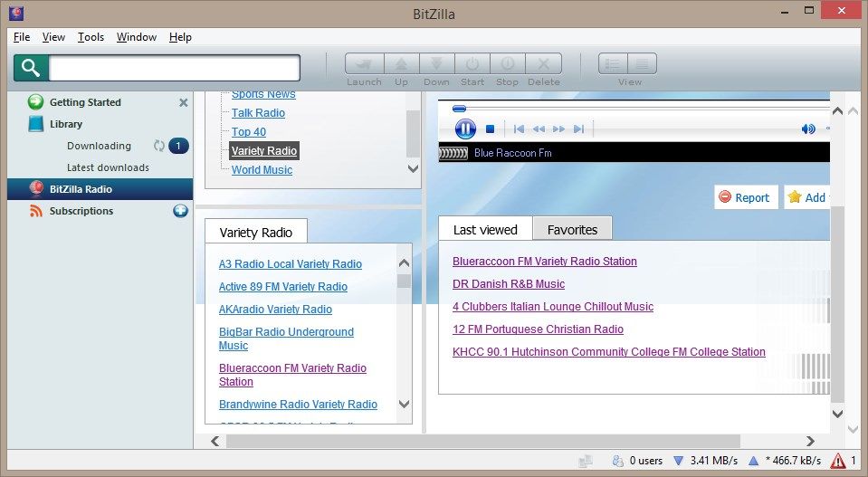Click the Down toolbar button

pyautogui.click(x=437, y=64)
